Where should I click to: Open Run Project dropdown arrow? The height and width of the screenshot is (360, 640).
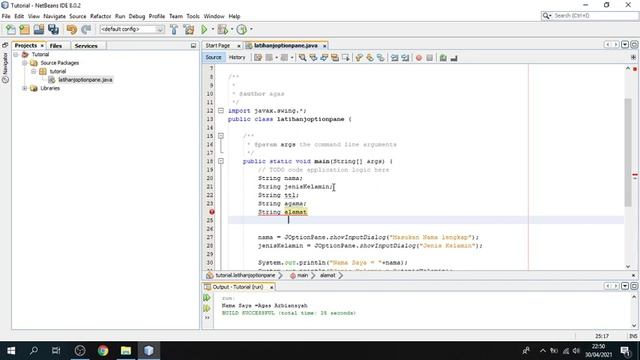pos(212,29)
